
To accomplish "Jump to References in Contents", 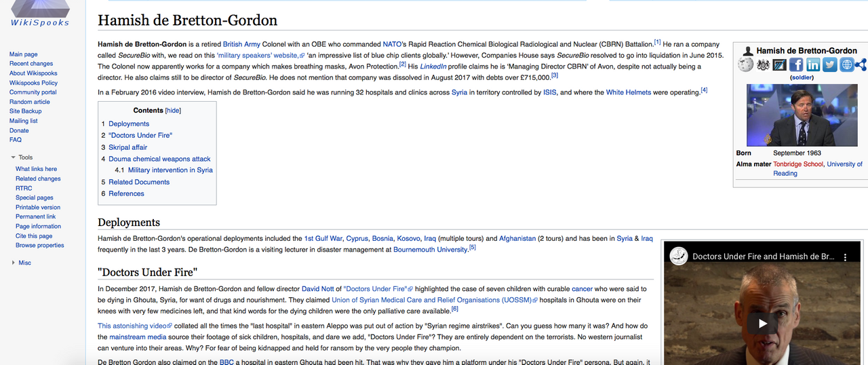I will (126, 193).
